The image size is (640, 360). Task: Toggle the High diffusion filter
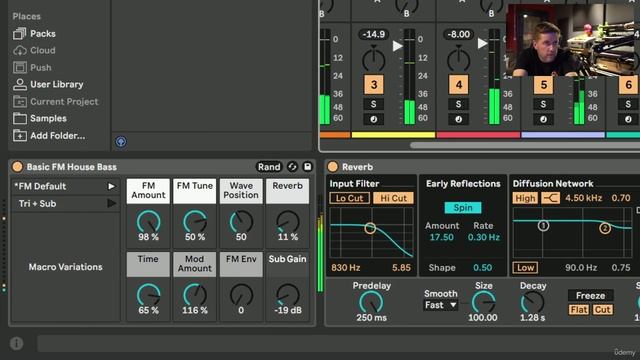tap(525, 198)
